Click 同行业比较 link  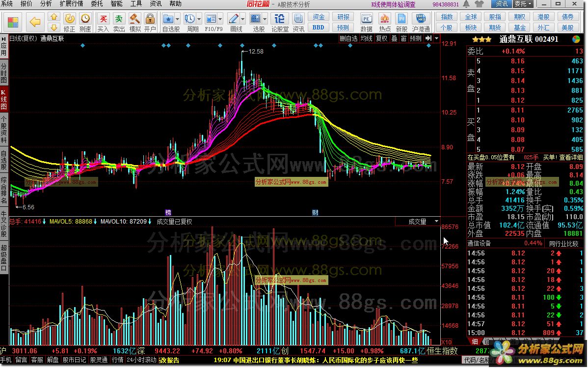tap(563, 244)
